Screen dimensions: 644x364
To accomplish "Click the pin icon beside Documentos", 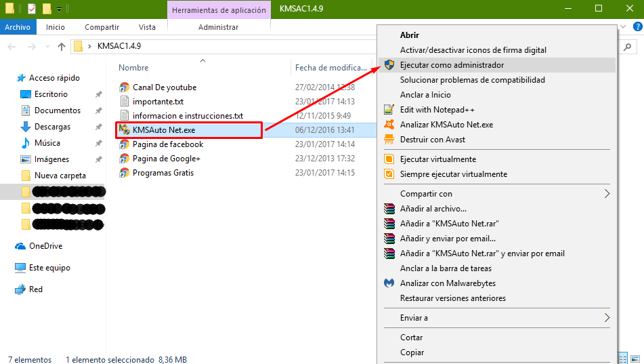I will 99,110.
